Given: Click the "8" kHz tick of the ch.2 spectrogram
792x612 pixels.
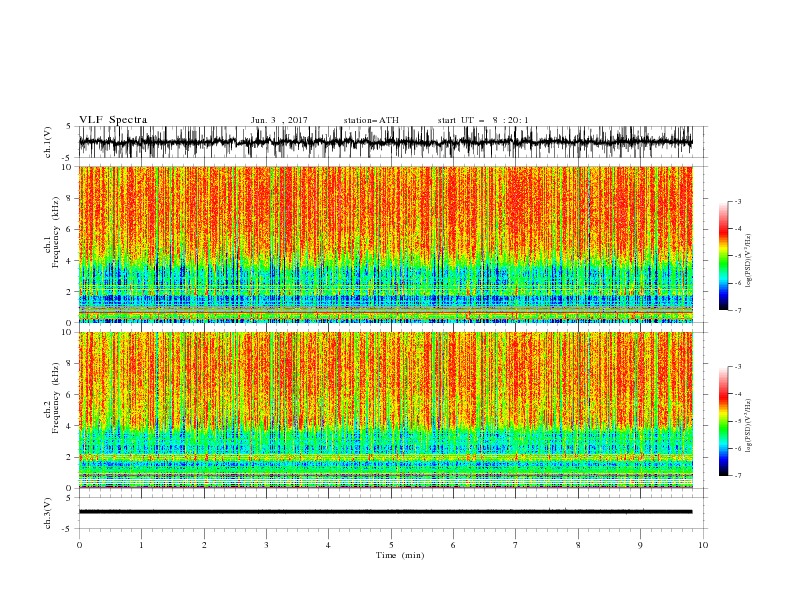Looking at the screenshot, I should (70, 363).
